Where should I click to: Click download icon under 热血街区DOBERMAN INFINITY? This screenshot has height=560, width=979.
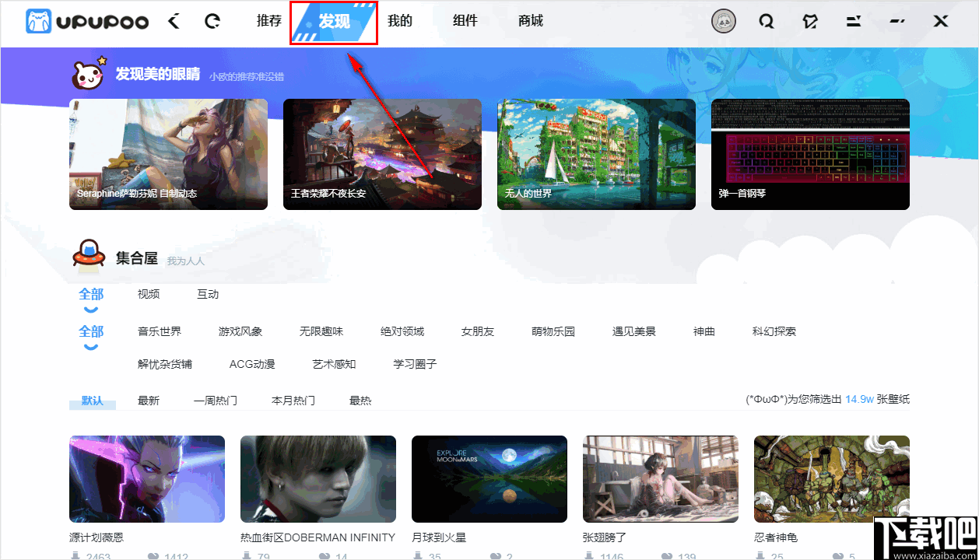247,556
